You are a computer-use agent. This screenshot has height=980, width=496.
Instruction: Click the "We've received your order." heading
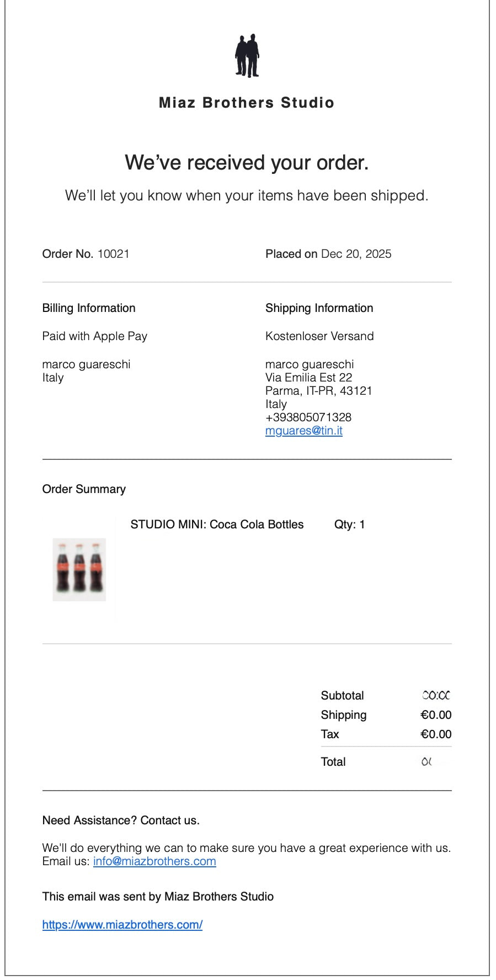pyautogui.click(x=247, y=163)
